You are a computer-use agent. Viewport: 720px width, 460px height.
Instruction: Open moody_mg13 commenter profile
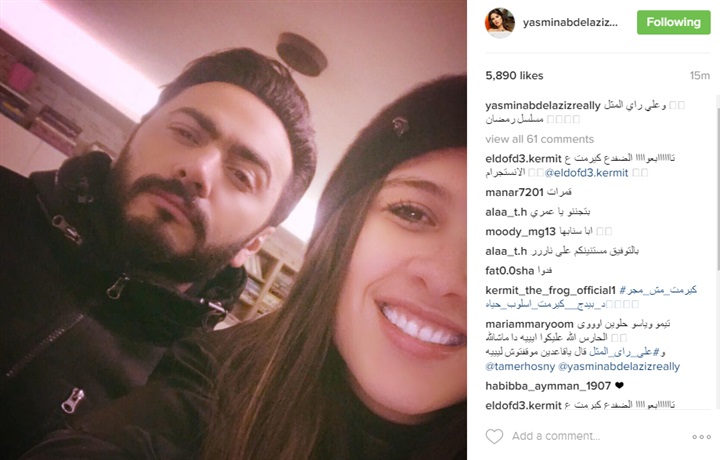tap(521, 232)
